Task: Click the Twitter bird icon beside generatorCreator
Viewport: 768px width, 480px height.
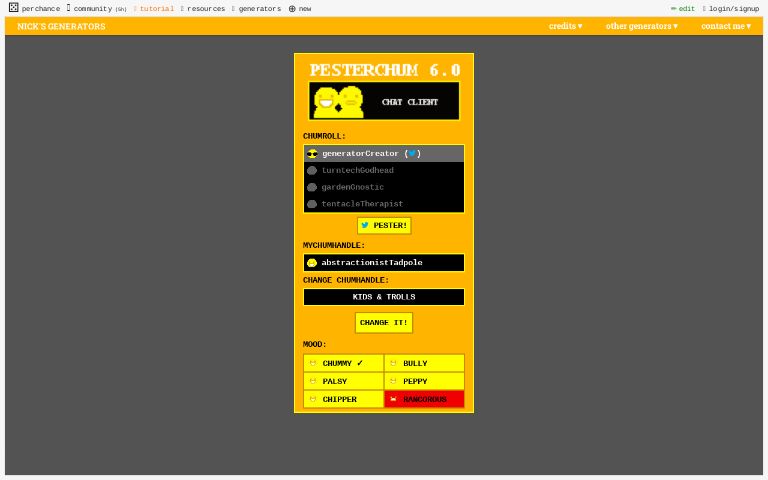Action: [x=412, y=153]
